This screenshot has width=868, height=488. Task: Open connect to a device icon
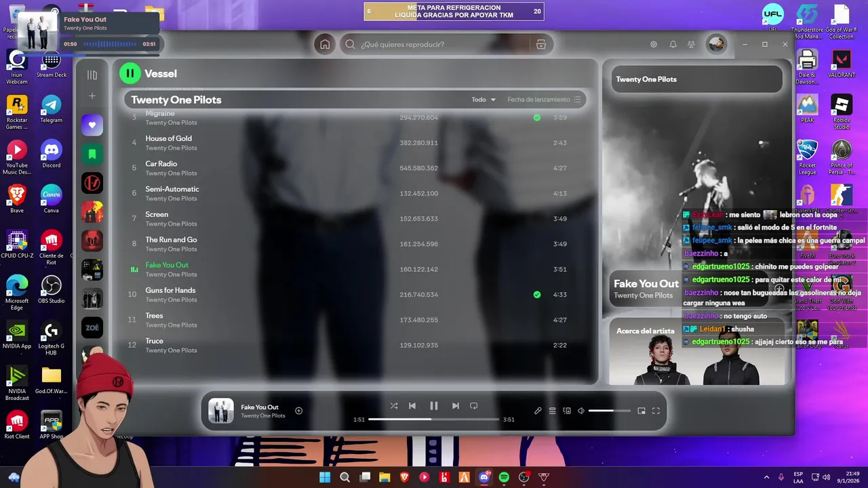(567, 411)
